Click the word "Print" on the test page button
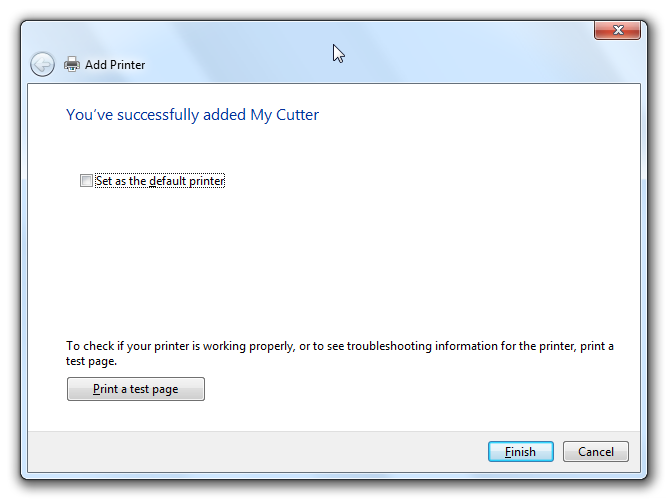 click(x=105, y=389)
